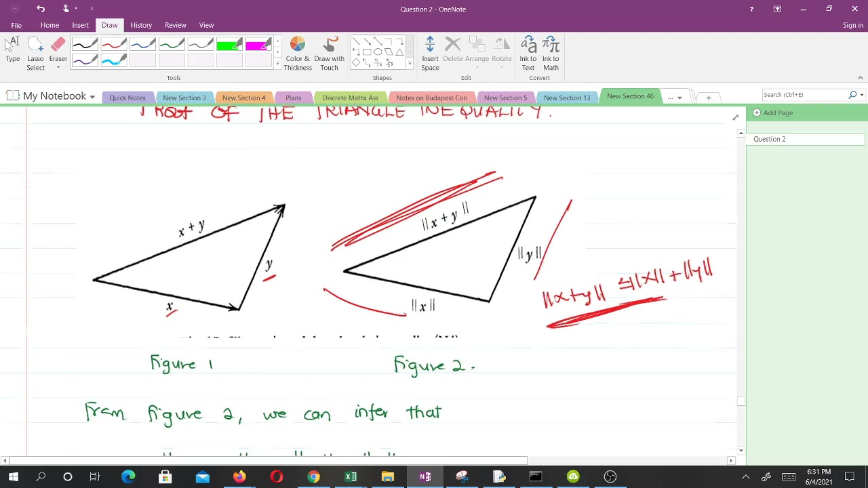The height and width of the screenshot is (488, 868).
Task: Open the Plans section tab
Action: pyautogui.click(x=293, y=98)
